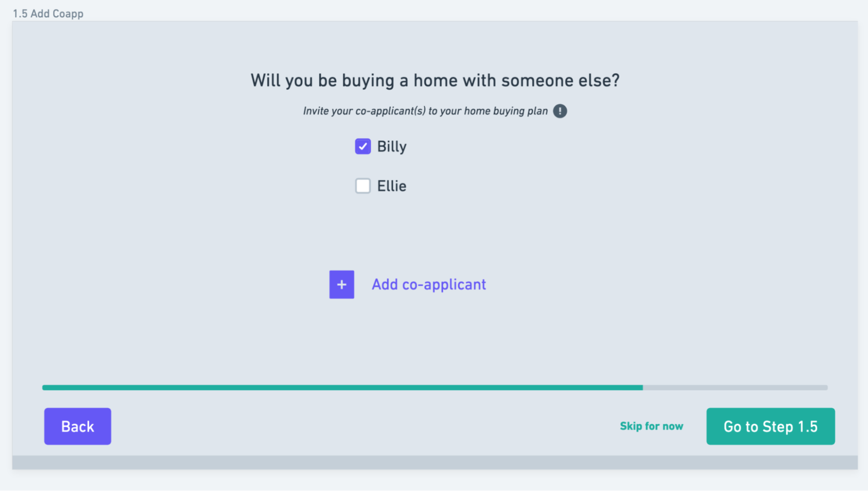Click the checked checkbox beside Billy

[363, 147]
